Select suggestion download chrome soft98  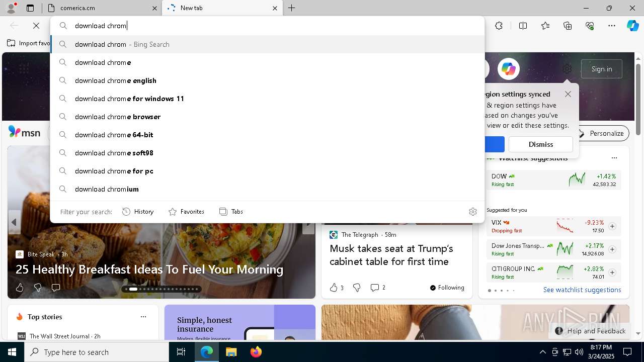(x=268, y=153)
